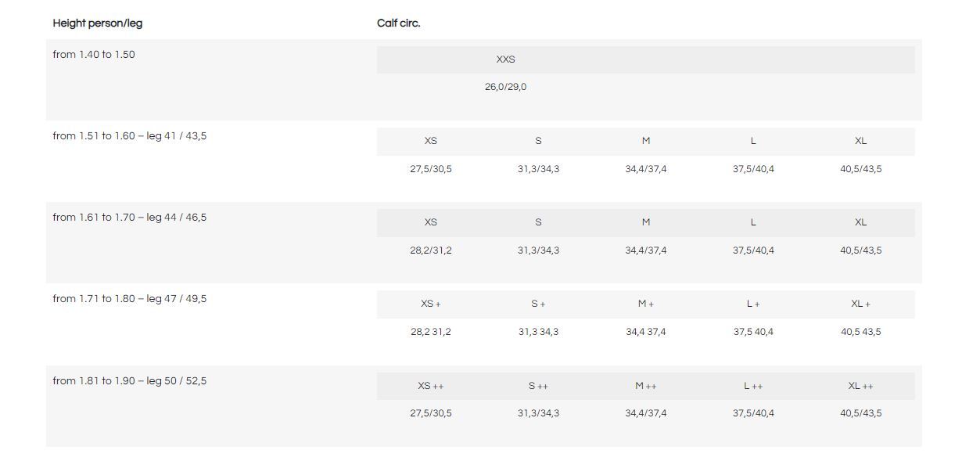Click the S + size label
Screen dimensions: 980x461
[538, 304]
